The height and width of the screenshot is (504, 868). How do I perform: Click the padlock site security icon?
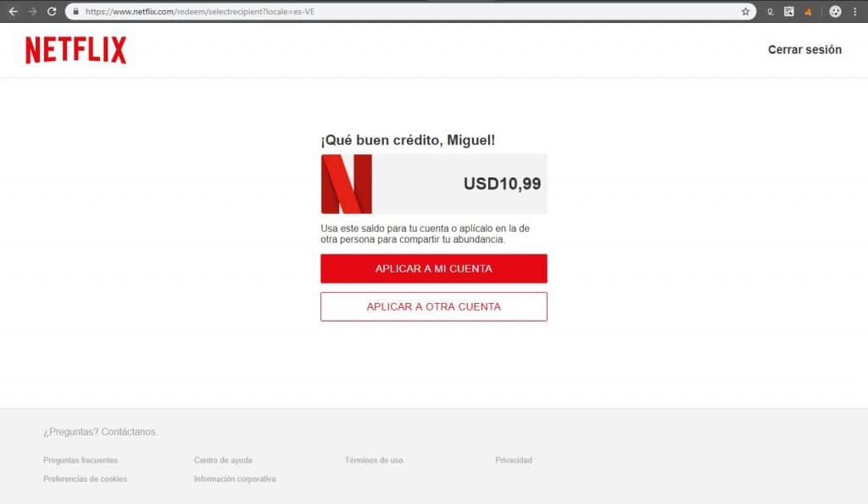(75, 11)
